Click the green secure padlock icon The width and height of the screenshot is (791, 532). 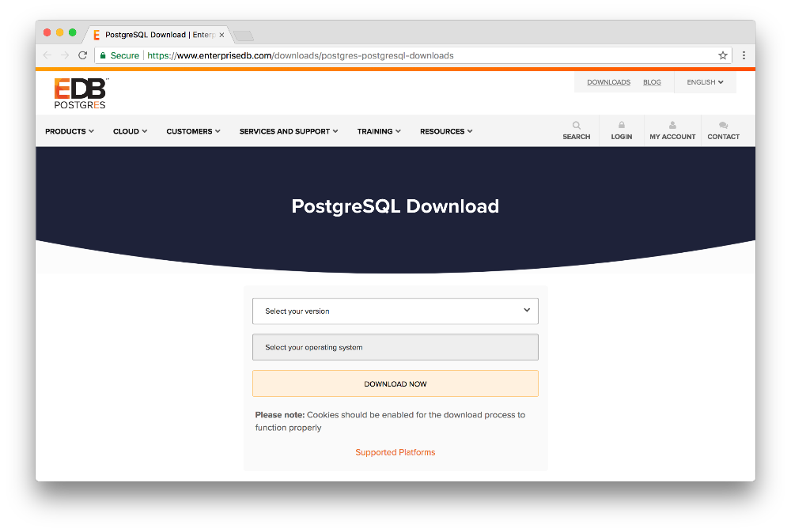coord(103,55)
